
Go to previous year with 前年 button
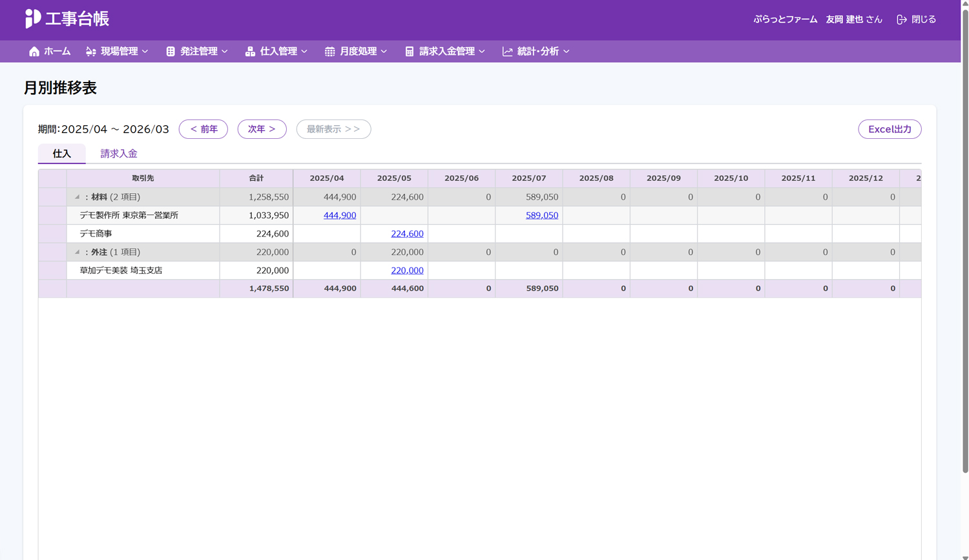tap(203, 129)
